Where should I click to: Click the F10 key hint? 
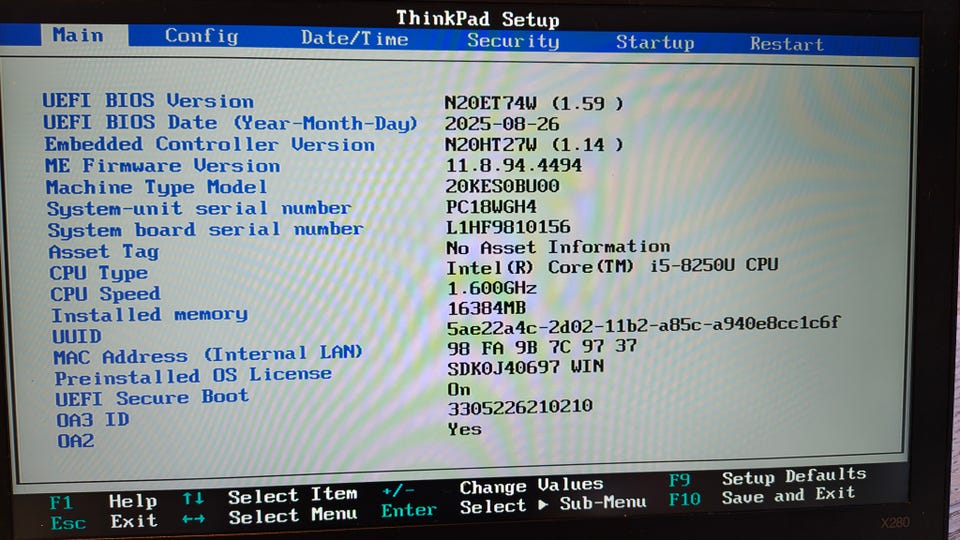(x=684, y=500)
